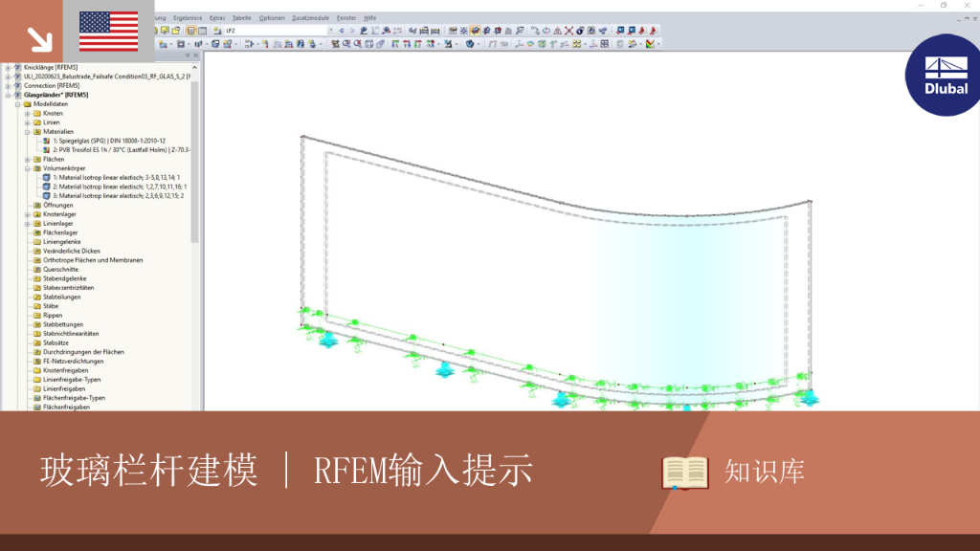980x551 pixels.
Task: Click the Rippen folder icon
Action: (x=37, y=316)
